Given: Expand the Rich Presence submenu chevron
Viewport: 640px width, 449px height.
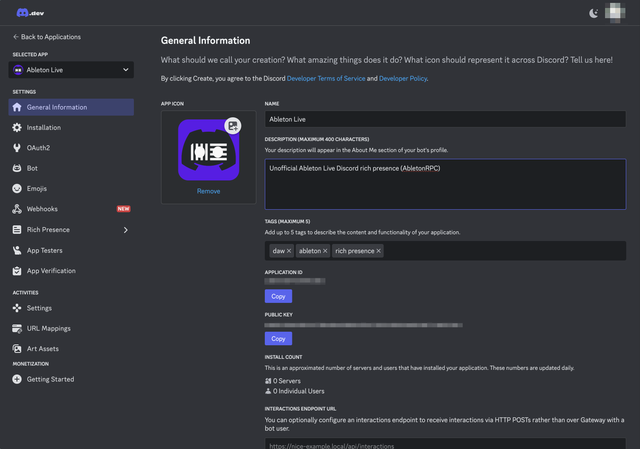Looking at the screenshot, I should pos(126,230).
